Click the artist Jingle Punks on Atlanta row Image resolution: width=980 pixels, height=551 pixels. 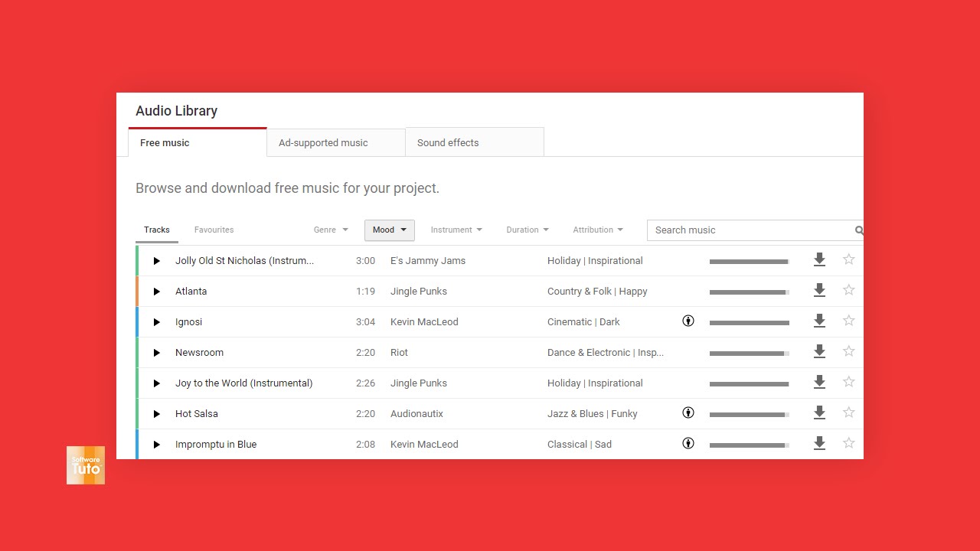(419, 292)
